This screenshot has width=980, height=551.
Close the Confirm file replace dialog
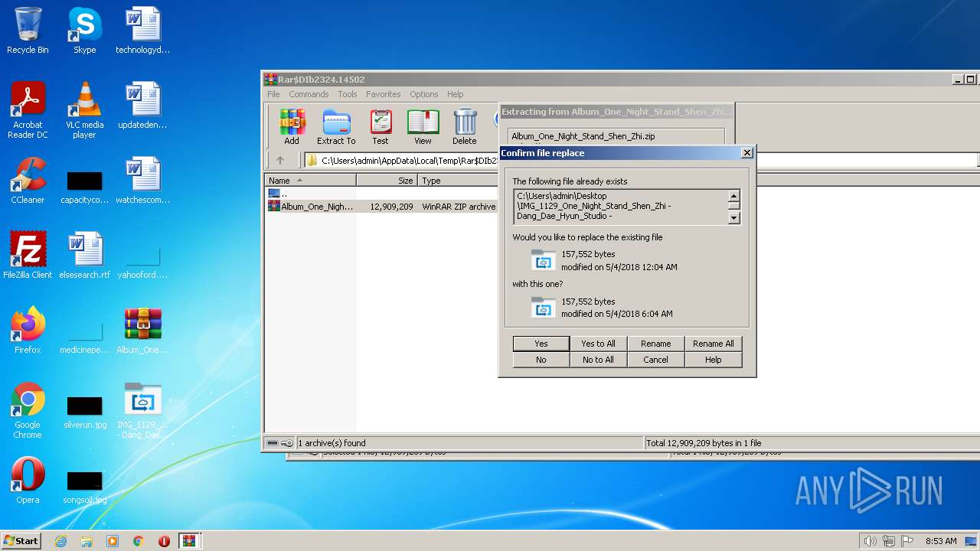click(747, 153)
